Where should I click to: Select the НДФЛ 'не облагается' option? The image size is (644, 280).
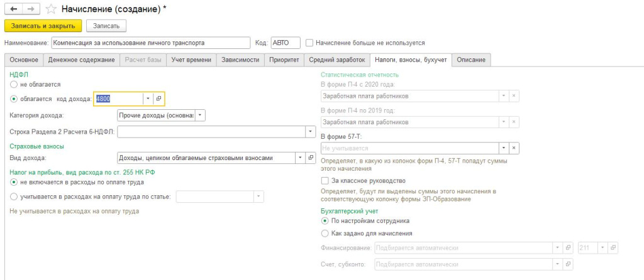click(x=14, y=83)
